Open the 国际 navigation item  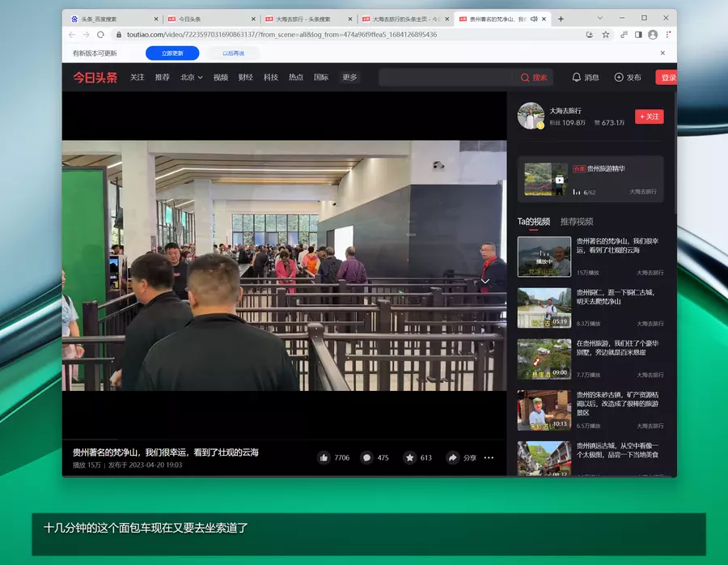pyautogui.click(x=321, y=77)
